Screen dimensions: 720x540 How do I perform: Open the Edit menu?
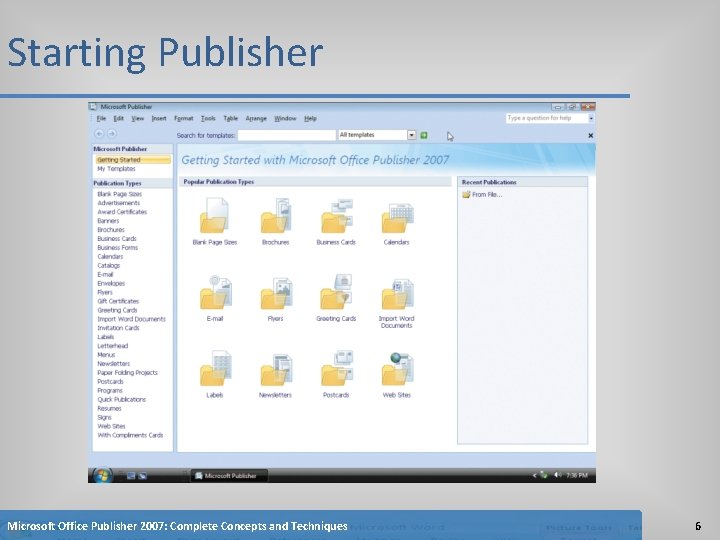(x=118, y=118)
